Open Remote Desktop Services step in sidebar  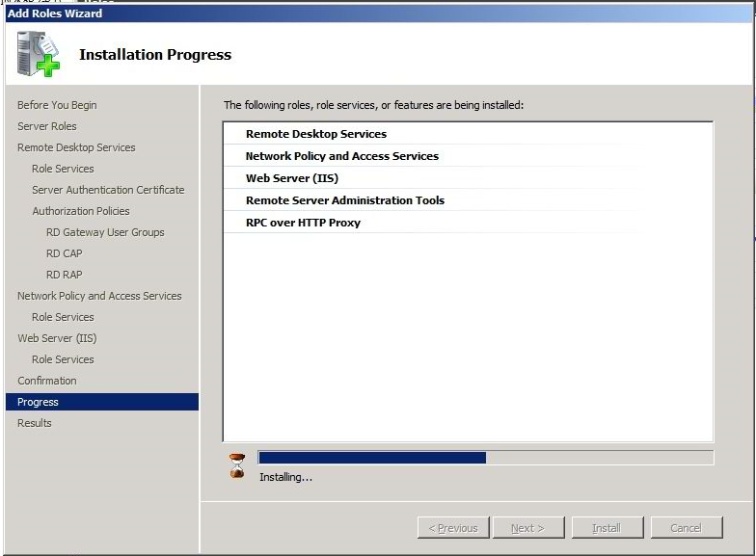pyautogui.click(x=76, y=147)
